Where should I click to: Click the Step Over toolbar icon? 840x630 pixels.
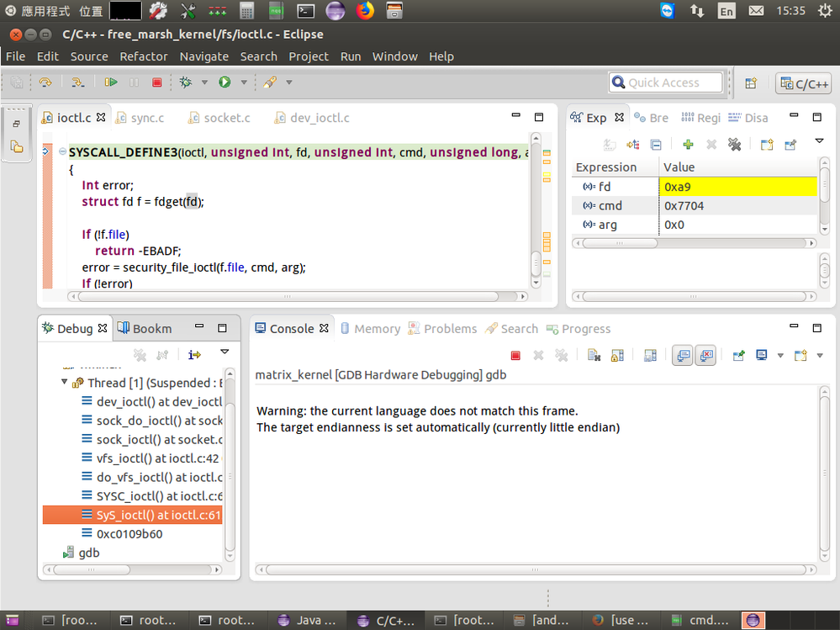click(x=45, y=82)
